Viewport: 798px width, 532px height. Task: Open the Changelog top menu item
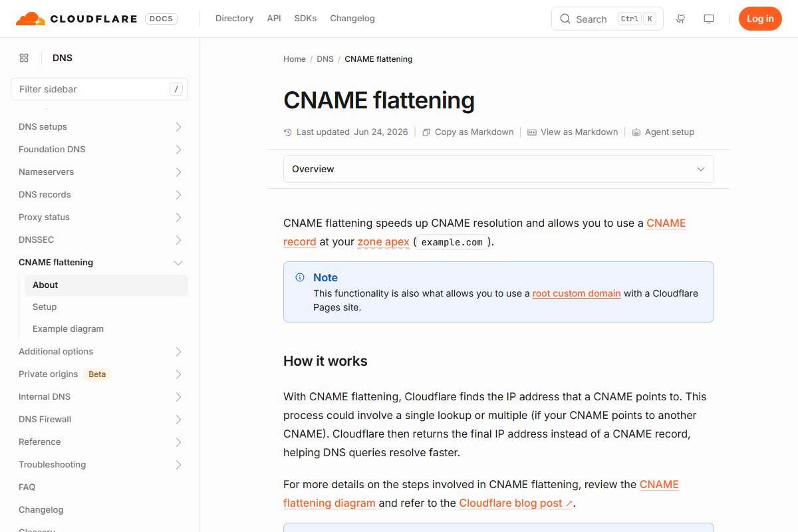tap(352, 19)
